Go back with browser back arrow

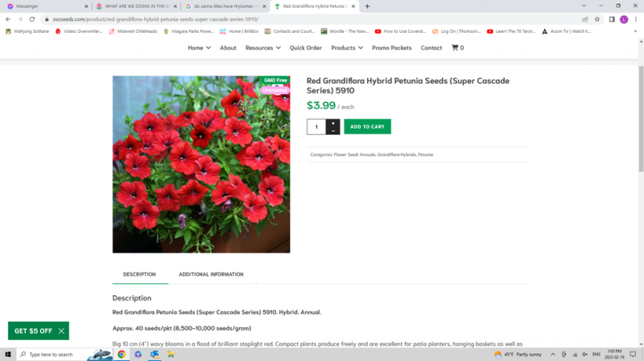8,19
